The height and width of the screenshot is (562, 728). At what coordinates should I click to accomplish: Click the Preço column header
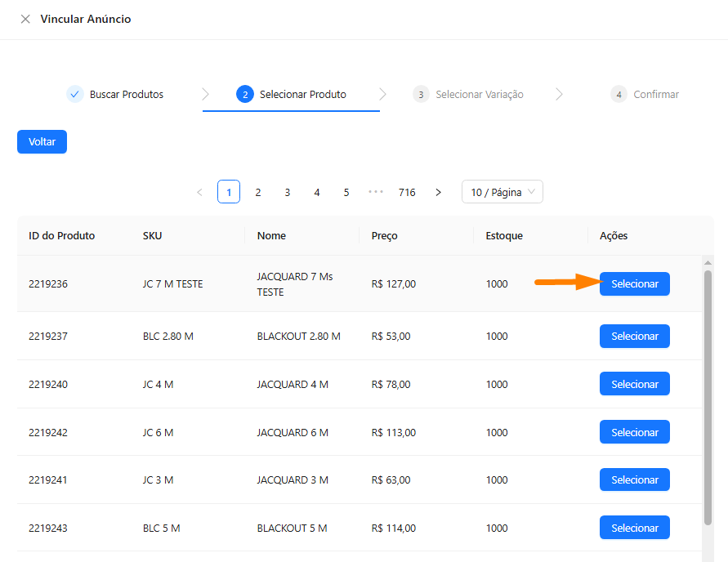tap(385, 236)
